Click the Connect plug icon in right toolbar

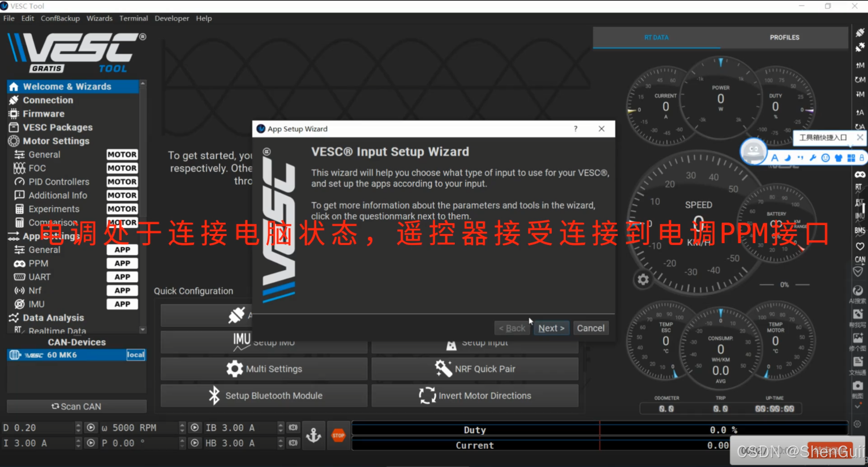pos(860,32)
